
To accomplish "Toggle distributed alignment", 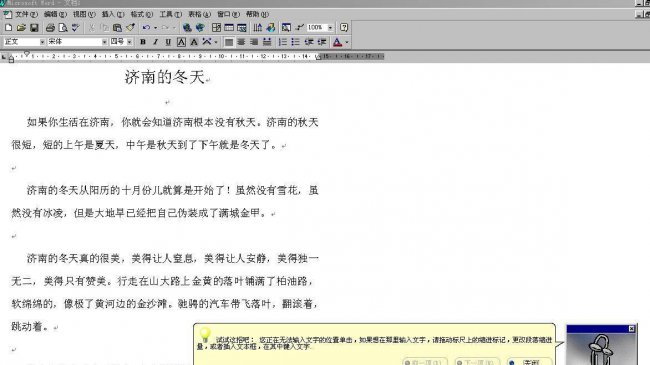I will tap(267, 42).
